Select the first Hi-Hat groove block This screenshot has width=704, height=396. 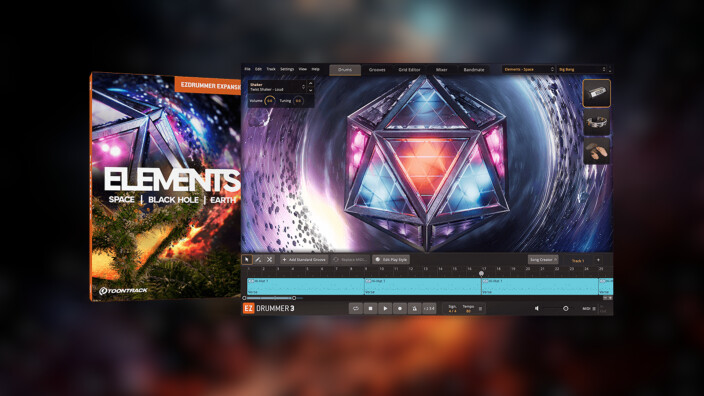pyautogui.click(x=305, y=286)
